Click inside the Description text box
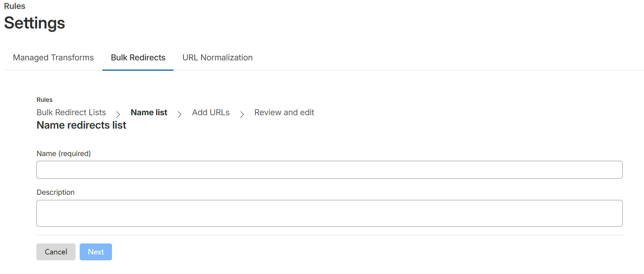Viewport: 644px width, 274px height. [x=329, y=213]
